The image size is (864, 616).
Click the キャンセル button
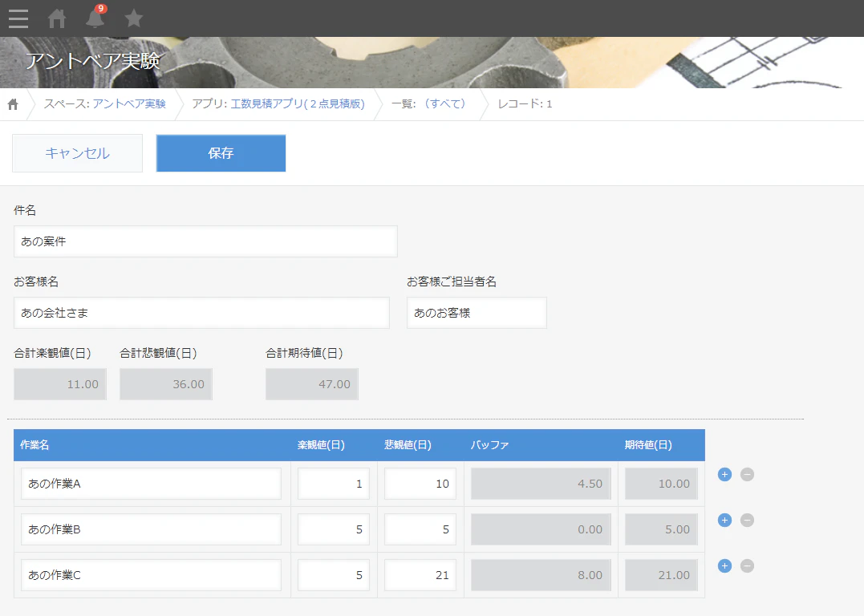click(77, 153)
